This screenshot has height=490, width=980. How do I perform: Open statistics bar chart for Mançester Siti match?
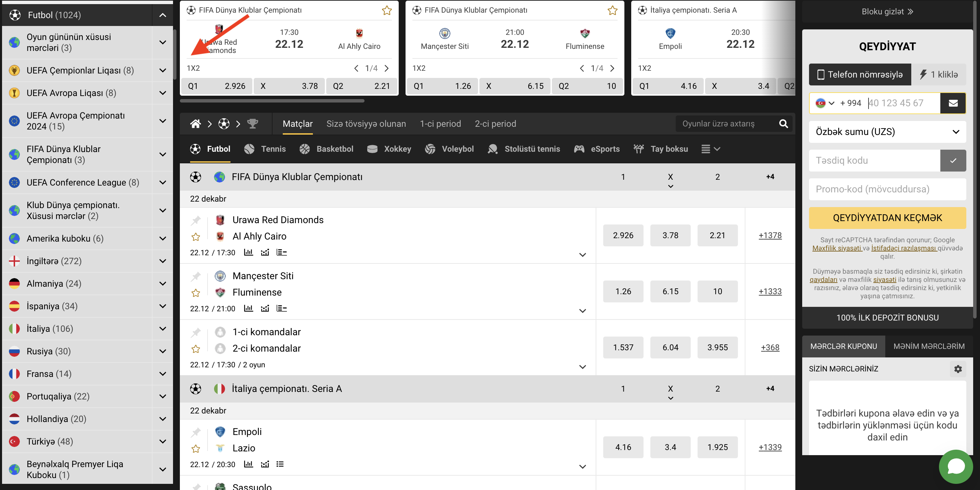249,308
